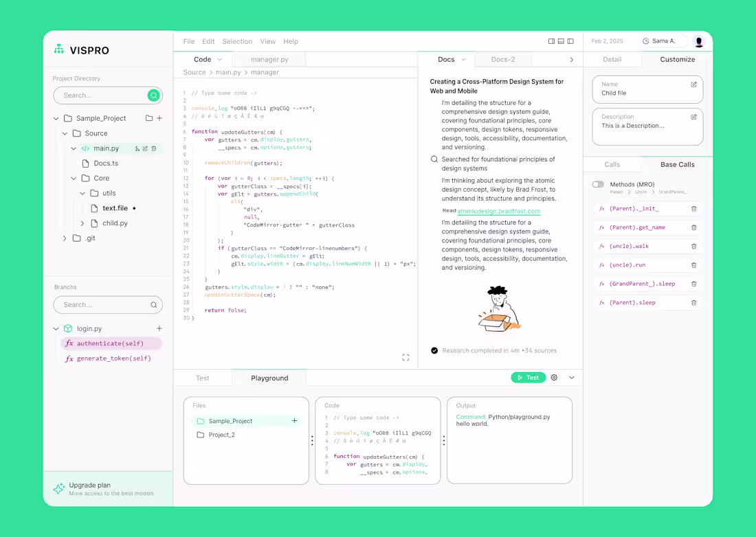This screenshot has height=537, width=756.
Task: Switch to right sidebar layout icon
Action: point(552,41)
